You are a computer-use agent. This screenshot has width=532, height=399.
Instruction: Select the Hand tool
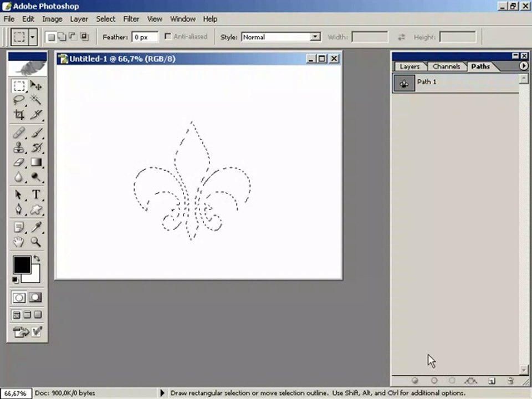[19, 242]
